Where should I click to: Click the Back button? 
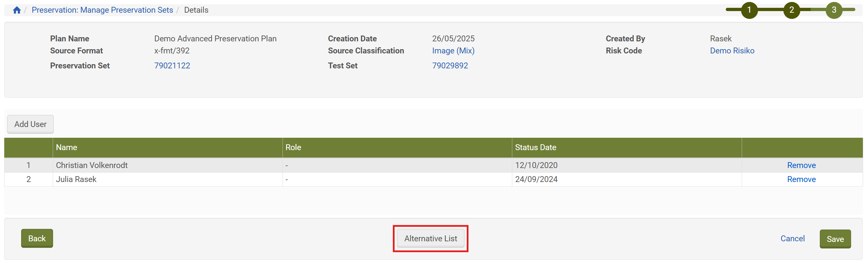point(37,238)
